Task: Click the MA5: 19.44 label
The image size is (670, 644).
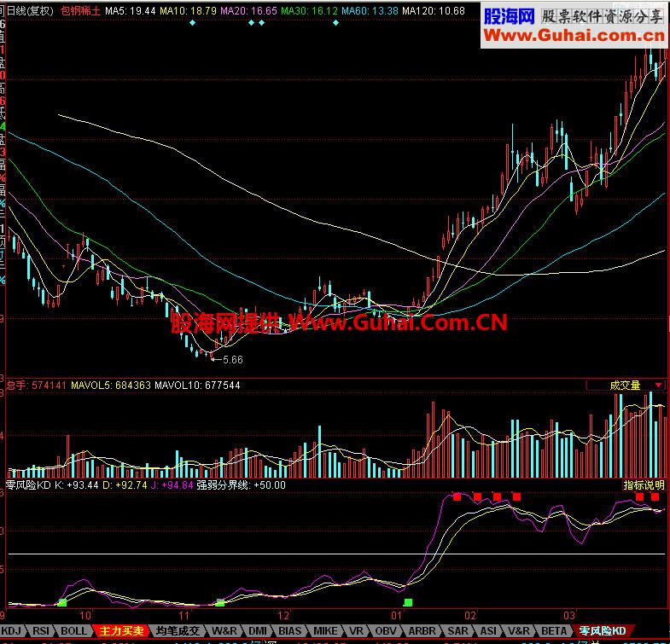Action: click(x=131, y=11)
